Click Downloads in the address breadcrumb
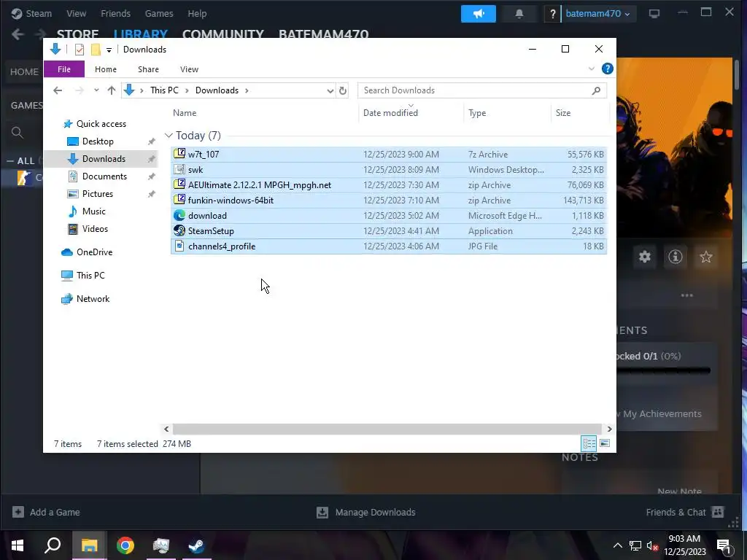Image resolution: width=747 pixels, height=560 pixels. point(217,90)
